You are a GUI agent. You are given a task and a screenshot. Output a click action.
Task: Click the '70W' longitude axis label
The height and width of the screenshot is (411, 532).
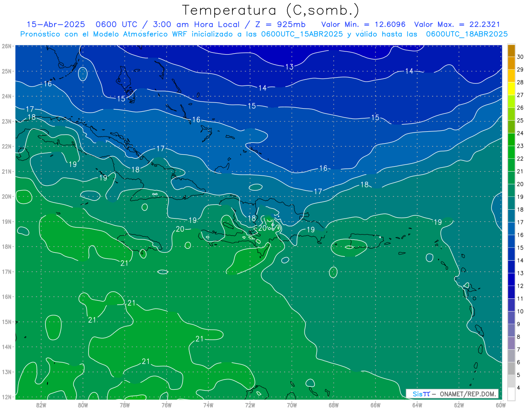click(x=292, y=405)
